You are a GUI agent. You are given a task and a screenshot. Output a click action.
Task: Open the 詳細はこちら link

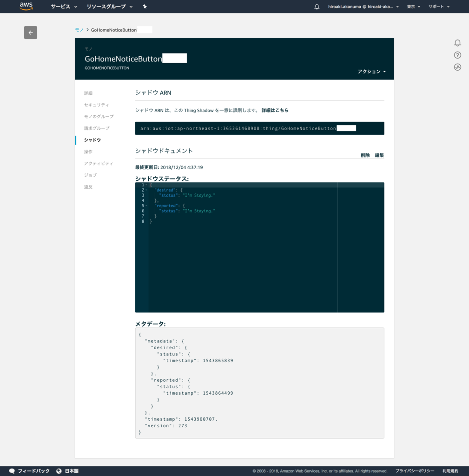point(275,110)
